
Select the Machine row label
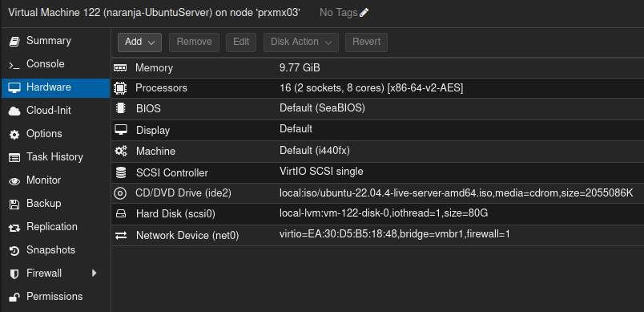tap(155, 152)
